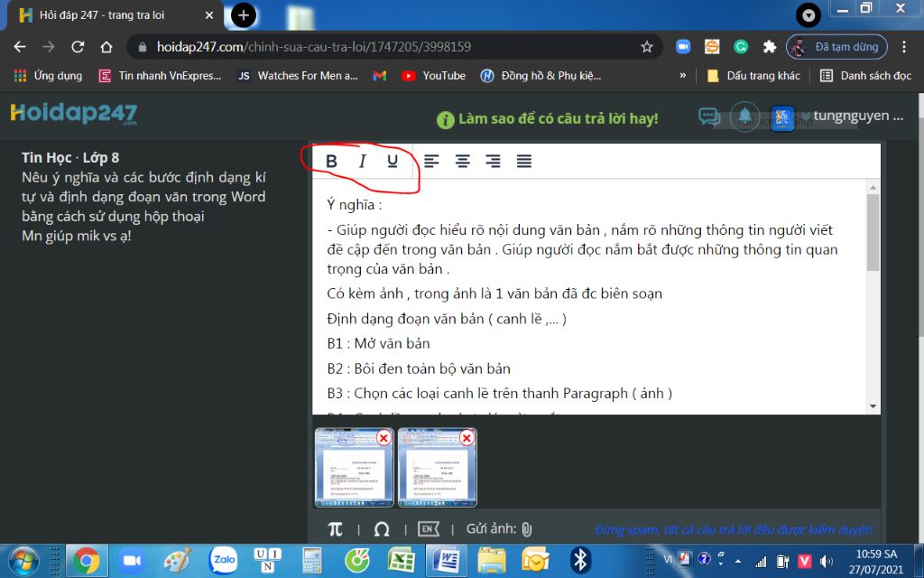Screen dimensions: 924x578
Task: Open Watches For Men bookmark
Action: [298, 76]
